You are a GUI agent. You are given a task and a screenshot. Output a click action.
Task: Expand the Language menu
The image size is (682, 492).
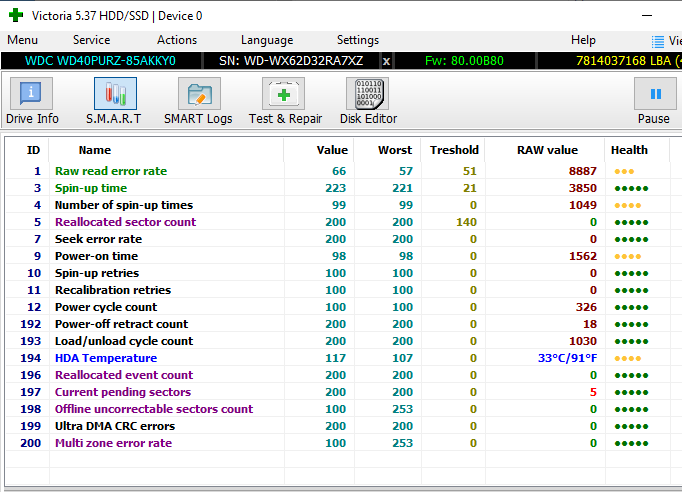click(x=267, y=40)
